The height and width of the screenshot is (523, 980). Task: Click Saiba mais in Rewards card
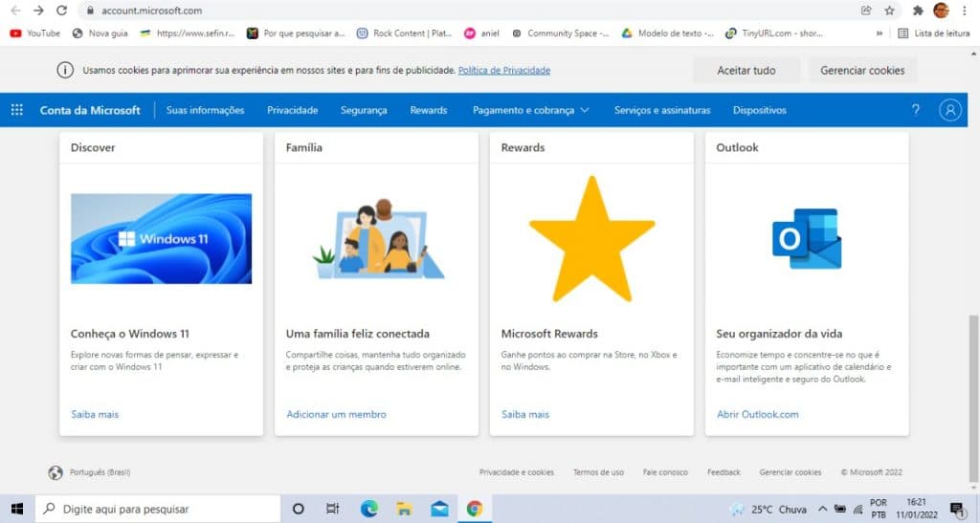(x=525, y=414)
